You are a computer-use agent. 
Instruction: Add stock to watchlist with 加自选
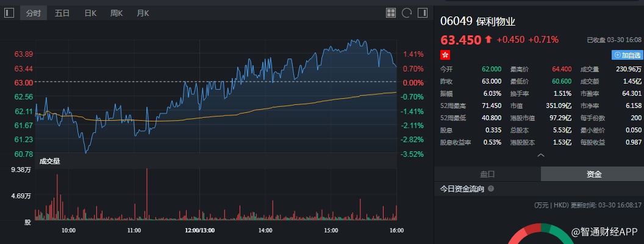627,55
